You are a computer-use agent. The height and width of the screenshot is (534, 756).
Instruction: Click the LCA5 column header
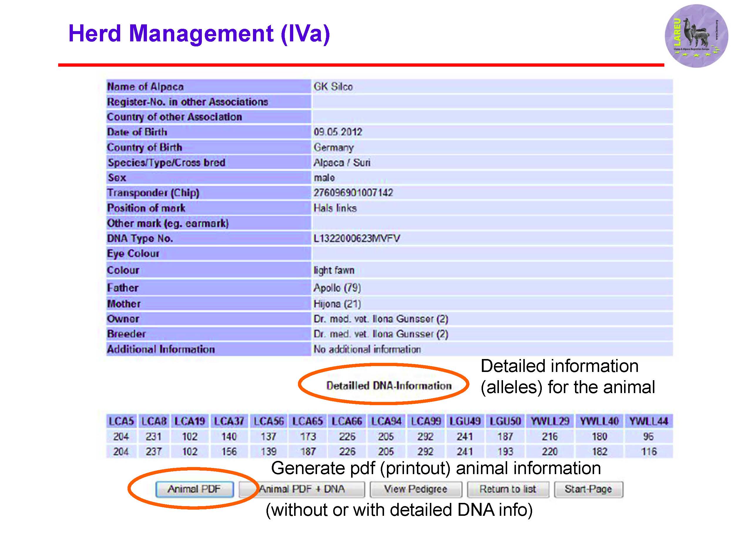click(121, 421)
